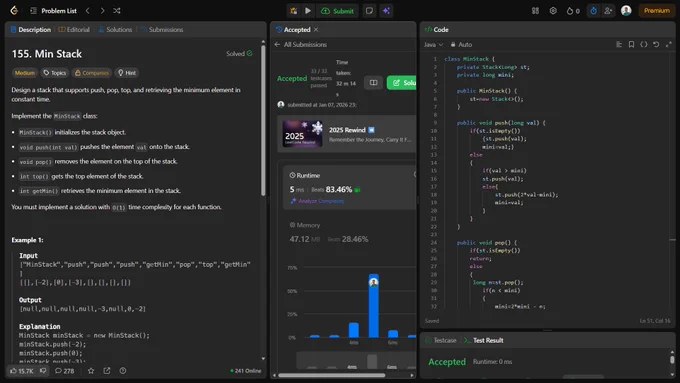The width and height of the screenshot is (680, 383).
Task: Click the Premium button
Action: point(656,10)
